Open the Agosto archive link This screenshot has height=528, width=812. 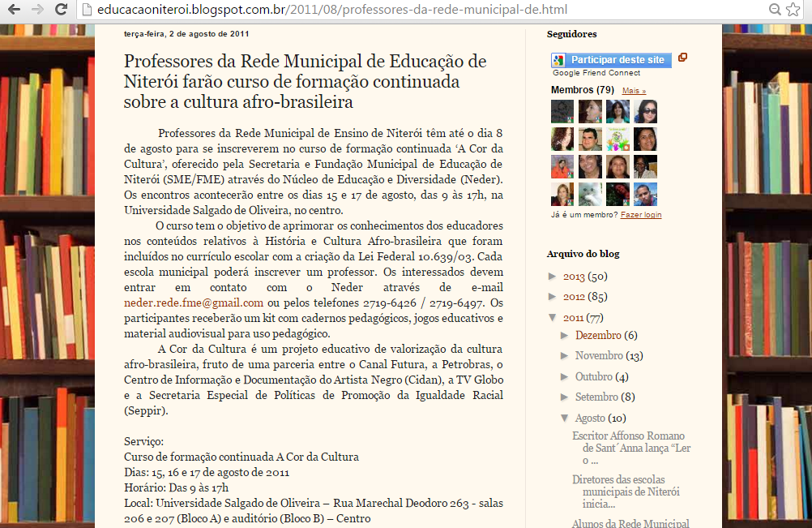pos(590,419)
